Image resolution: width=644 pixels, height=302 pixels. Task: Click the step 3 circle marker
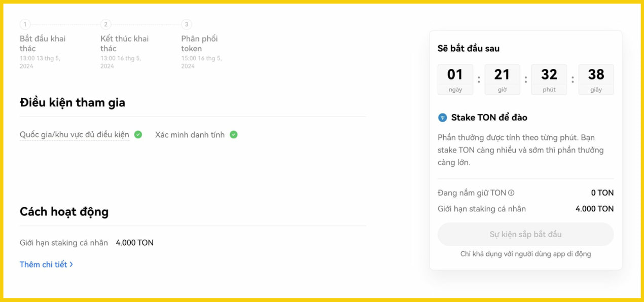click(187, 24)
